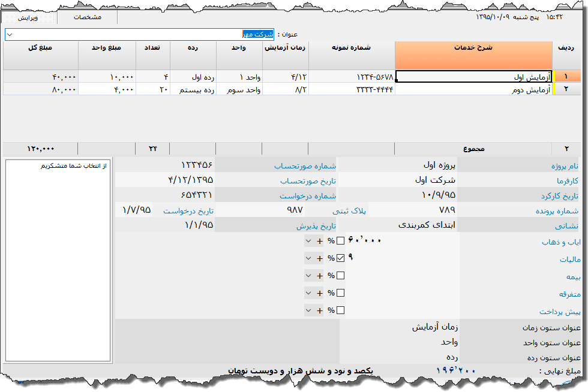588x392 pixels.
Task: Click the مبلغ کل column header
Action: tap(40, 55)
